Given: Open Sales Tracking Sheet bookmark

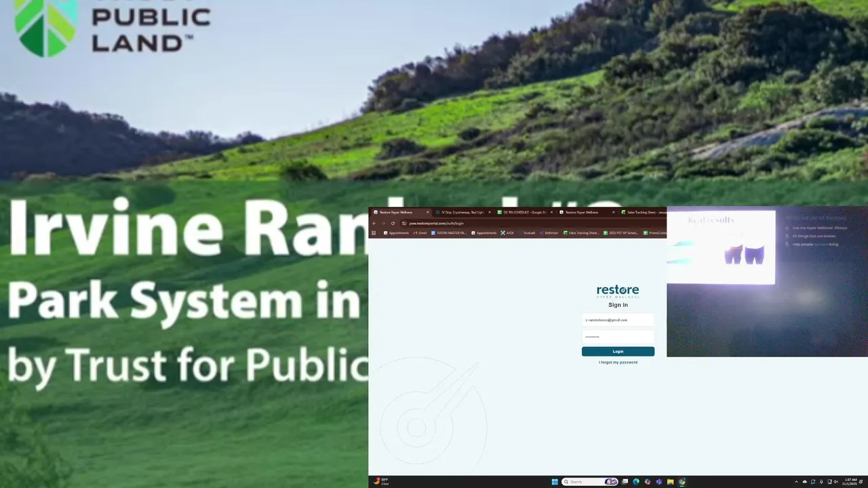Looking at the screenshot, I should (581, 232).
